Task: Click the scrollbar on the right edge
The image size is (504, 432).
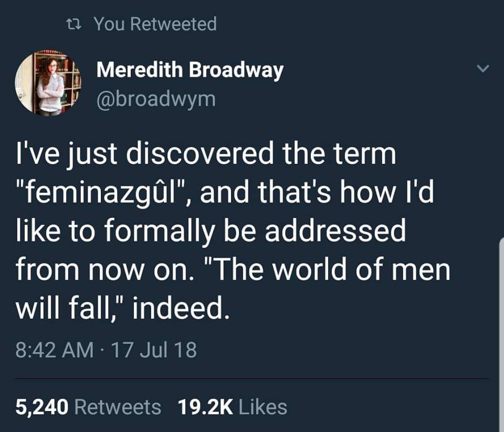Action: 501,336
